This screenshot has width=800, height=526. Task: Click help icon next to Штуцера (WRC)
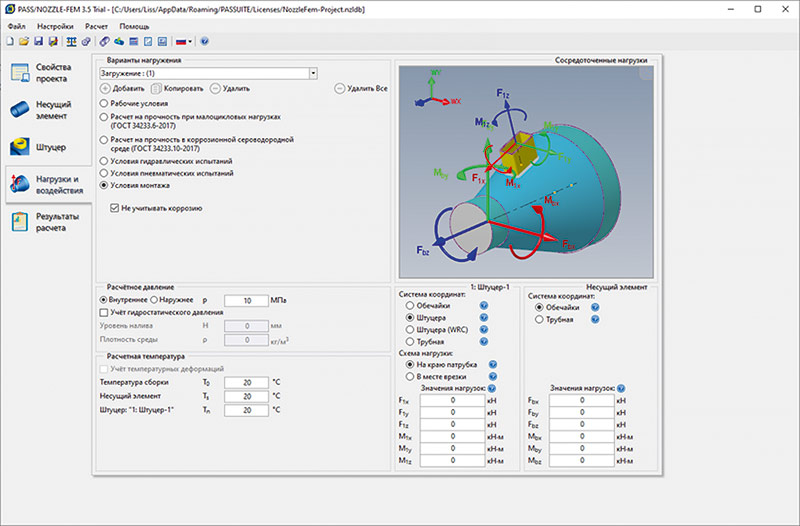click(x=484, y=330)
